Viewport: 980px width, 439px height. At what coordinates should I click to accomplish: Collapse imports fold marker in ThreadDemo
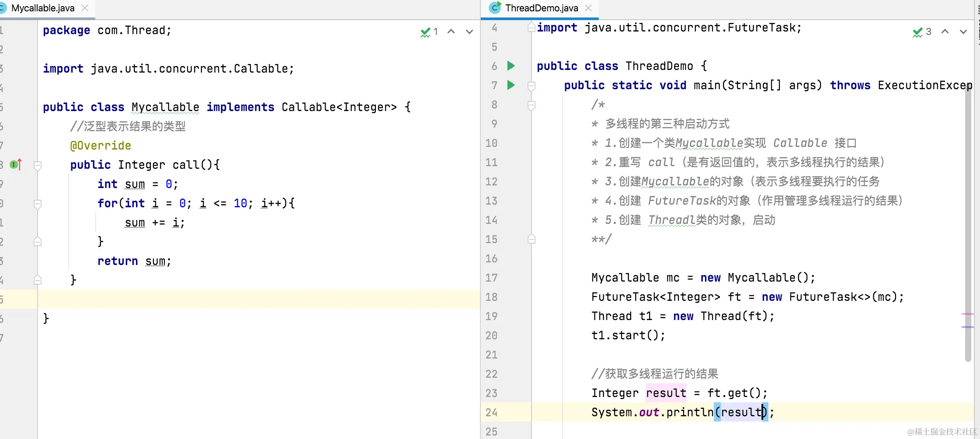tap(532, 28)
